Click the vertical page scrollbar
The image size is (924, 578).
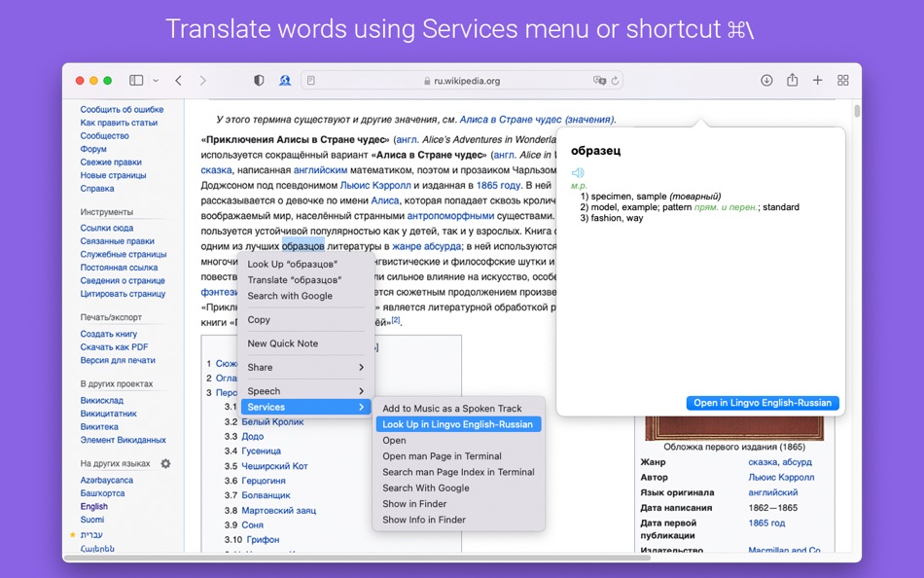[857, 110]
